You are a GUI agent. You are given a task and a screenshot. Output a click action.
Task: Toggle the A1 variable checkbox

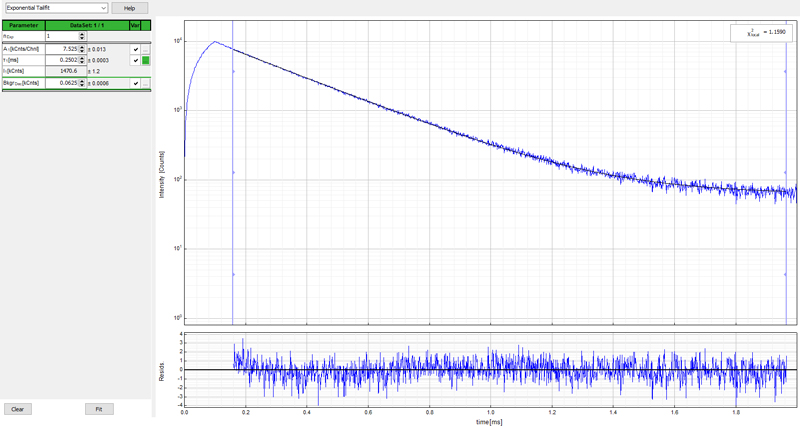(x=135, y=49)
